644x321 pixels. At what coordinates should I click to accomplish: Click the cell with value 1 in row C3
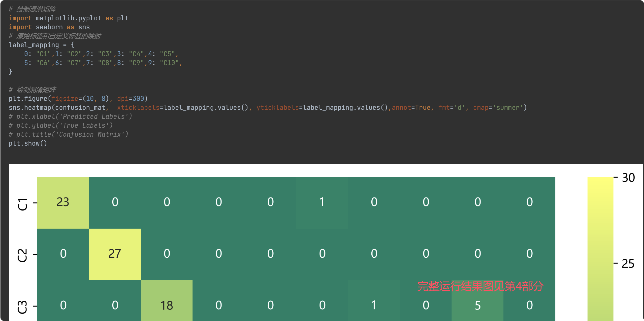pyautogui.click(x=374, y=306)
